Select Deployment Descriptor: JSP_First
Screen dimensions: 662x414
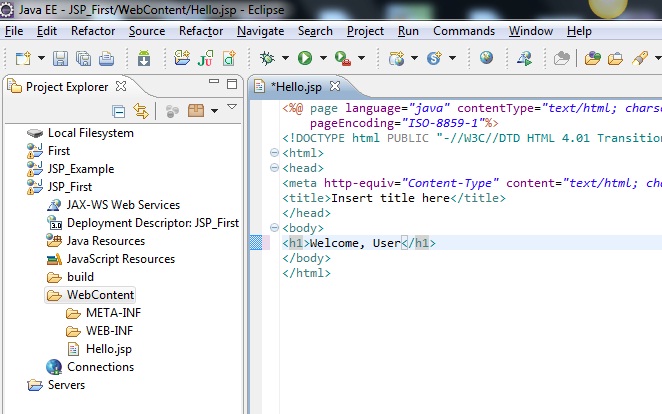tap(143, 223)
